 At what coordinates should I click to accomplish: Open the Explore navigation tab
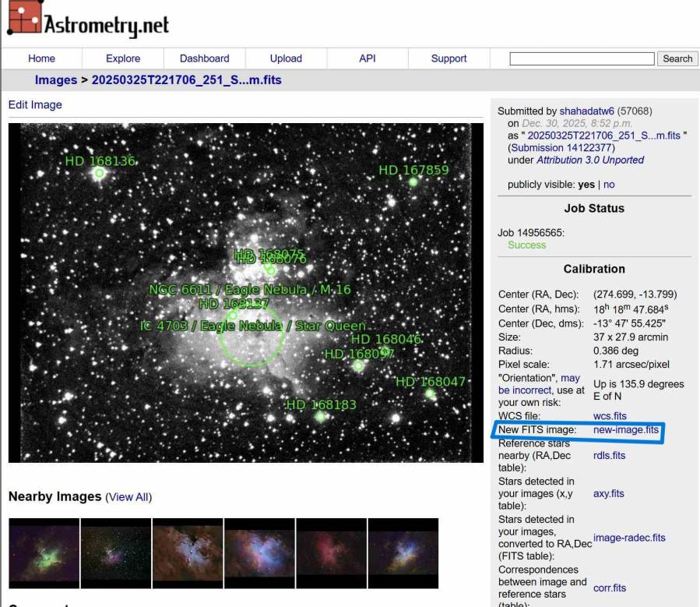[x=122, y=58]
